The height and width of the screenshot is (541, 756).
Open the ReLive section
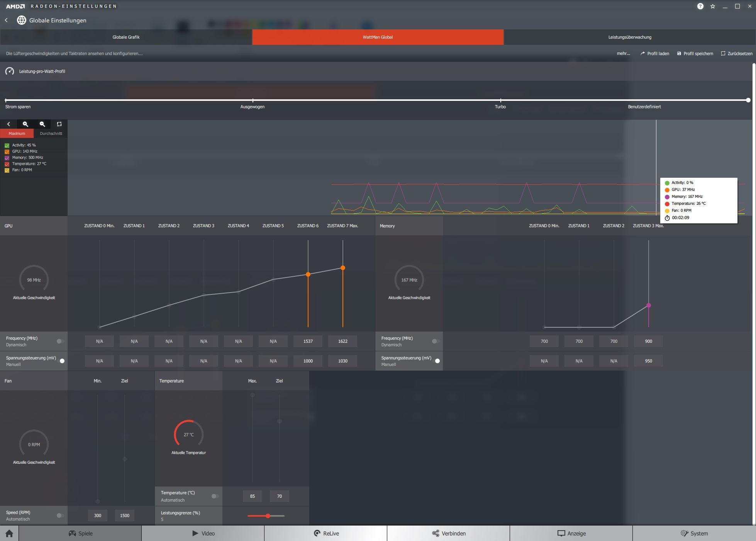click(x=326, y=533)
